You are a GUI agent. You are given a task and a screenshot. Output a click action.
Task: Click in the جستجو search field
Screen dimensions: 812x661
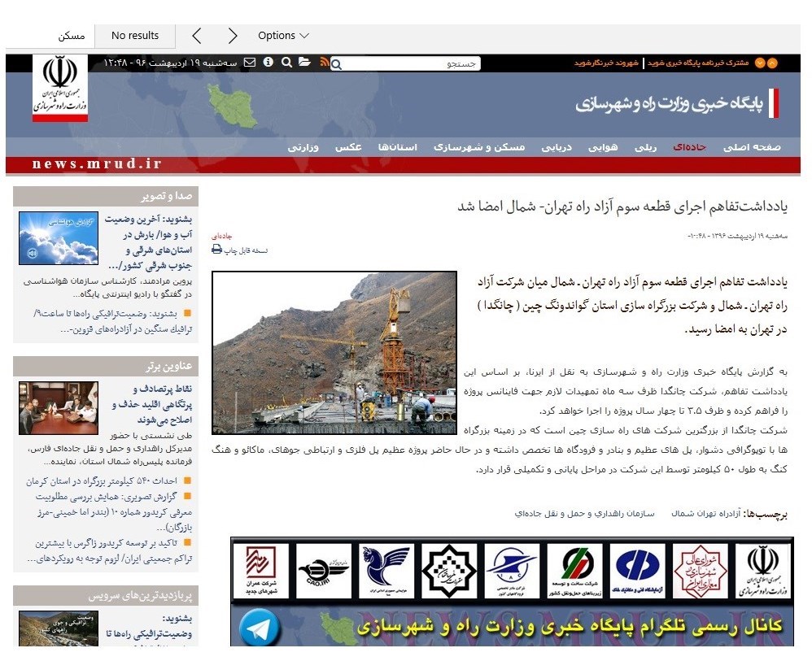(411, 63)
